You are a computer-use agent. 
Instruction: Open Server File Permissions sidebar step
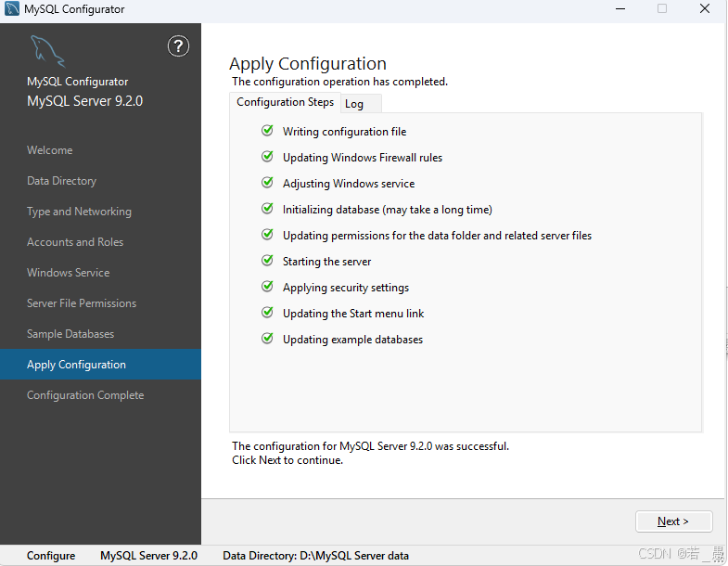[82, 303]
